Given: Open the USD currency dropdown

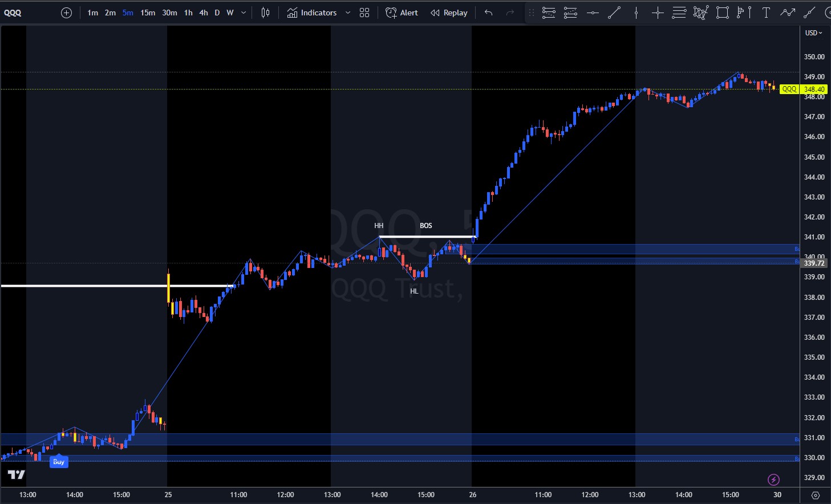Looking at the screenshot, I should coord(813,33).
